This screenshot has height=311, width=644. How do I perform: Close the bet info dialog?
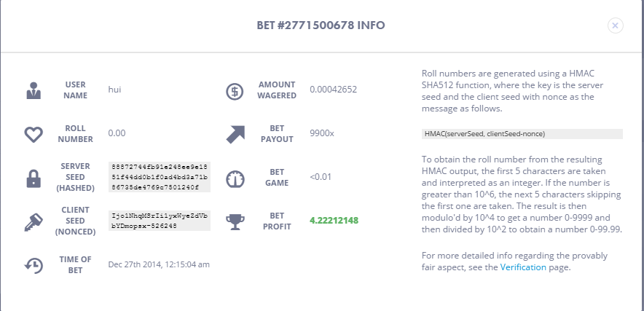pyautogui.click(x=616, y=25)
